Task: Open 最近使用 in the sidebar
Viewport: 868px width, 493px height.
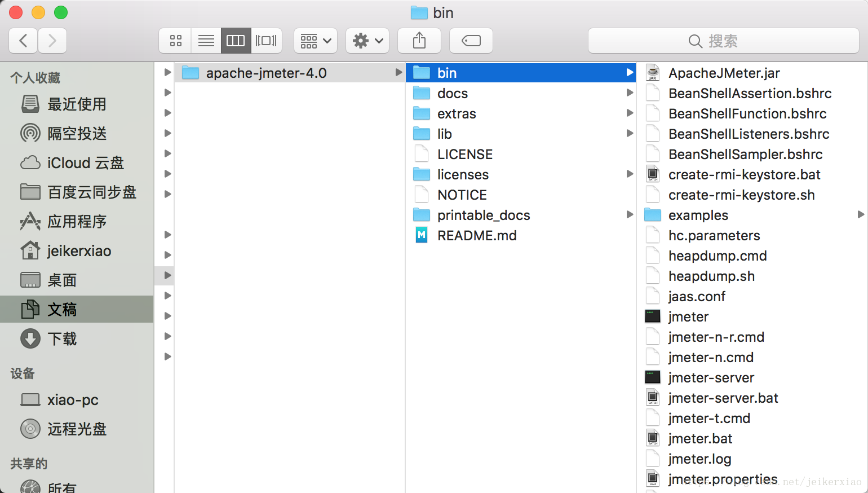Action: point(77,104)
